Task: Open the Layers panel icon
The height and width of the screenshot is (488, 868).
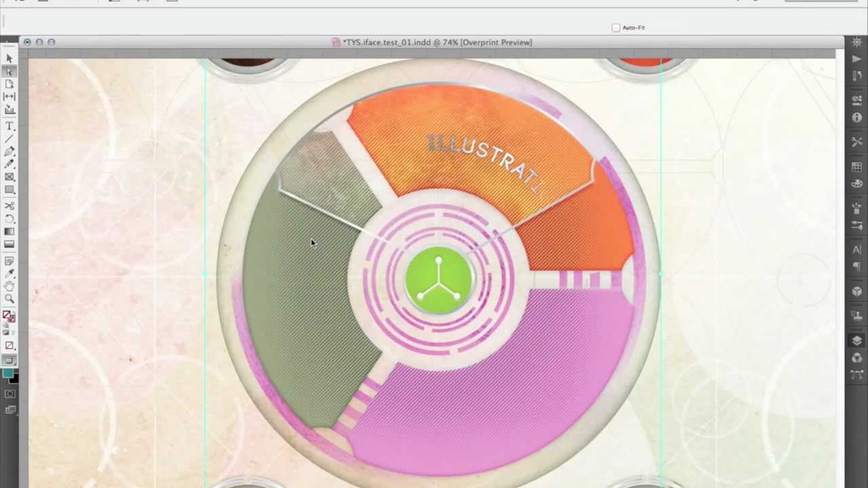Action: (x=857, y=341)
